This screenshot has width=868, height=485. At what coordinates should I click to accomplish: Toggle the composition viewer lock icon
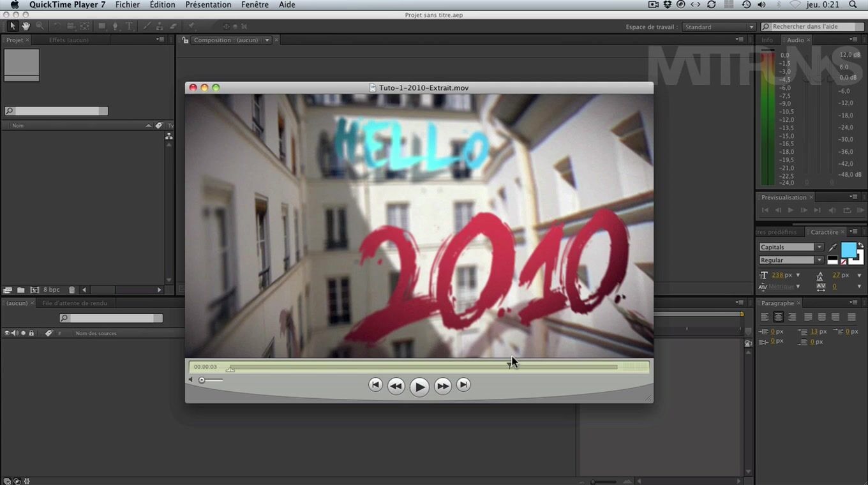(x=185, y=40)
